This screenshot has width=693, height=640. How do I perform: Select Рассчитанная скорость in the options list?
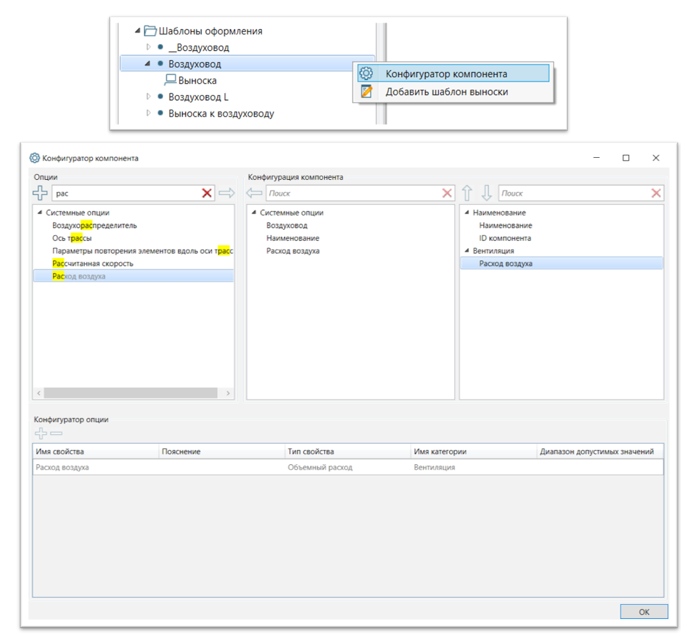click(93, 263)
